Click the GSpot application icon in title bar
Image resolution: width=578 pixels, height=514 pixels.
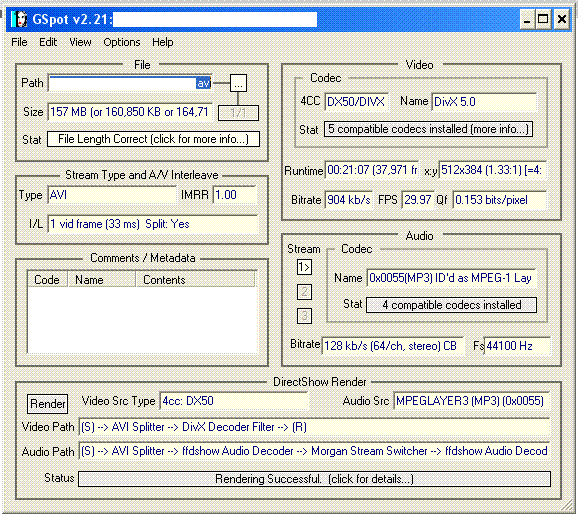coord(19,19)
